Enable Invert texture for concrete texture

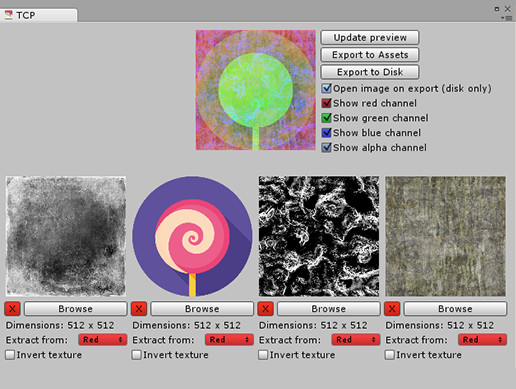point(390,355)
